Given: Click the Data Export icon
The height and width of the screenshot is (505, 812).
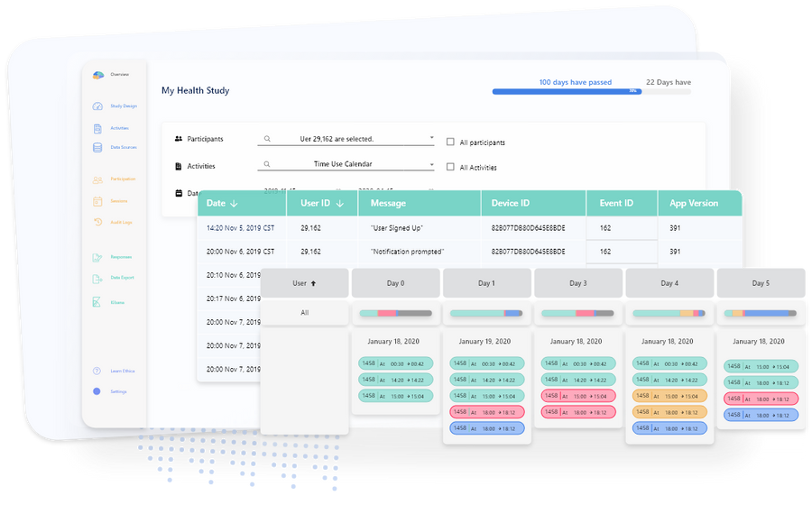Looking at the screenshot, I should pyautogui.click(x=98, y=278).
